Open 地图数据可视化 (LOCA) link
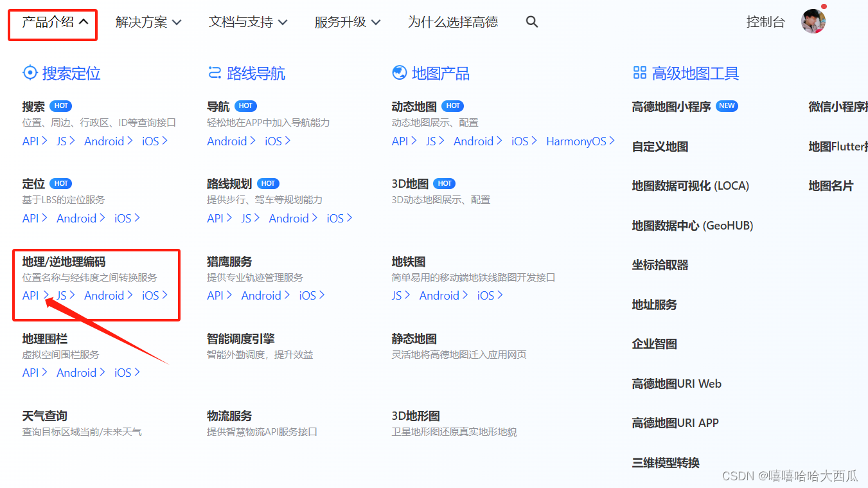 pos(691,186)
